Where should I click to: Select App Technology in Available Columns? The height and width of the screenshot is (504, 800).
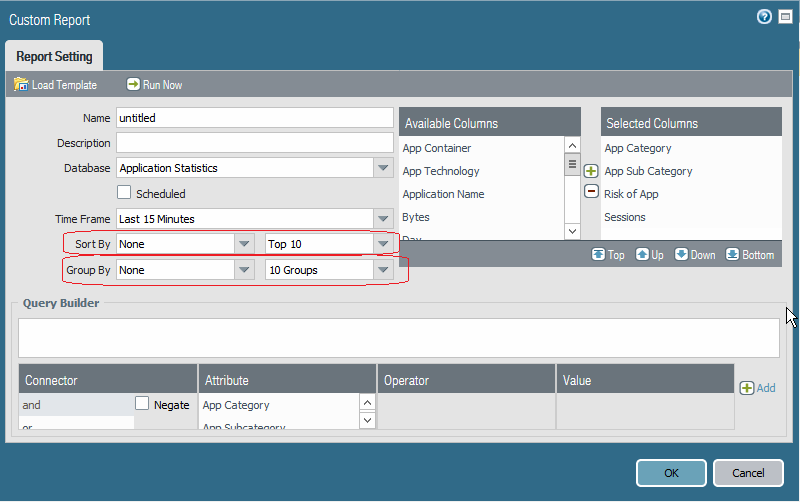[441, 171]
